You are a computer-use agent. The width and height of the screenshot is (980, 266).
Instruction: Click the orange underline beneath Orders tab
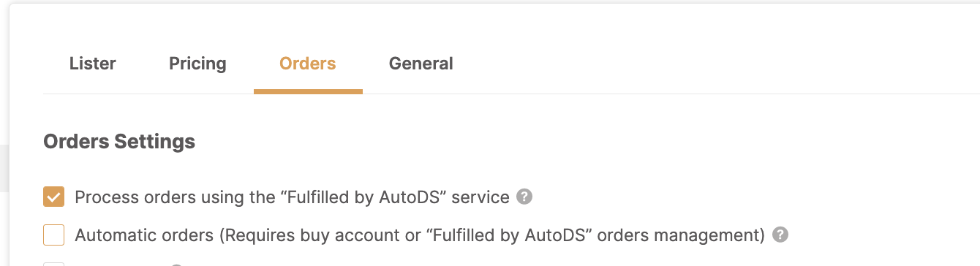pyautogui.click(x=308, y=91)
